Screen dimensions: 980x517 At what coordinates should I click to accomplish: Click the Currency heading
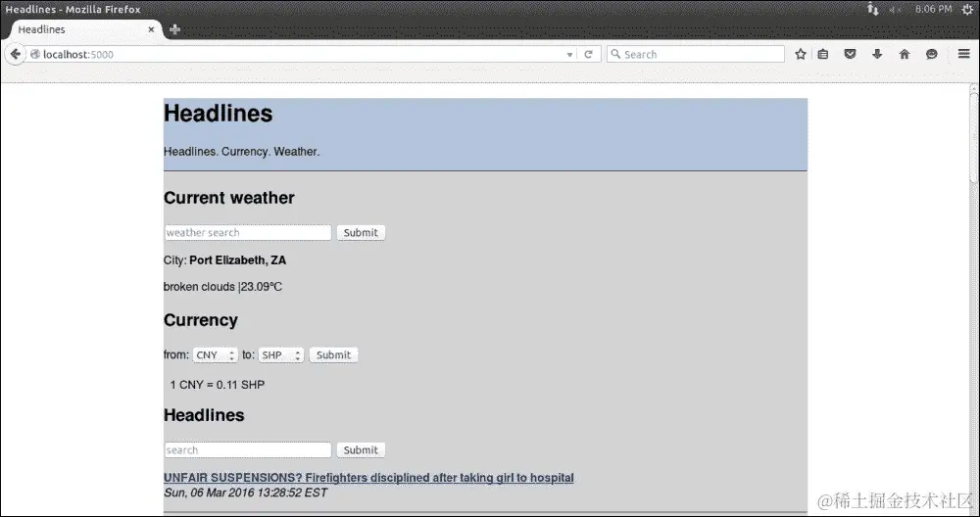point(201,319)
